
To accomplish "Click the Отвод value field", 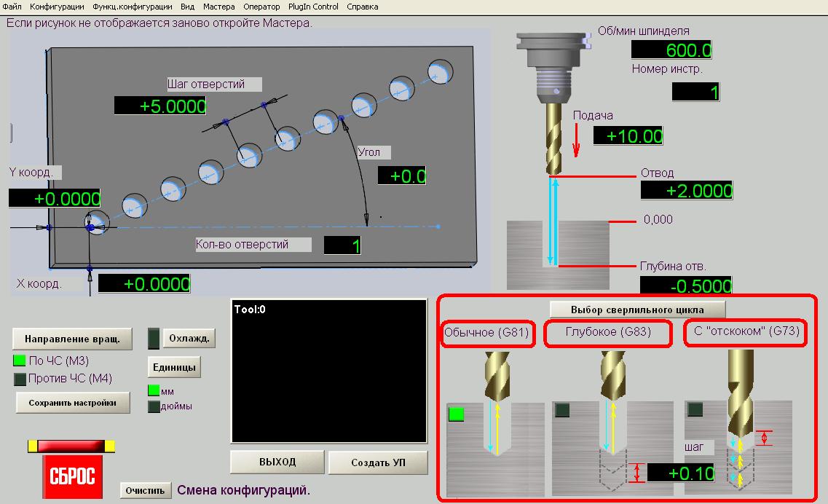I will (x=687, y=191).
